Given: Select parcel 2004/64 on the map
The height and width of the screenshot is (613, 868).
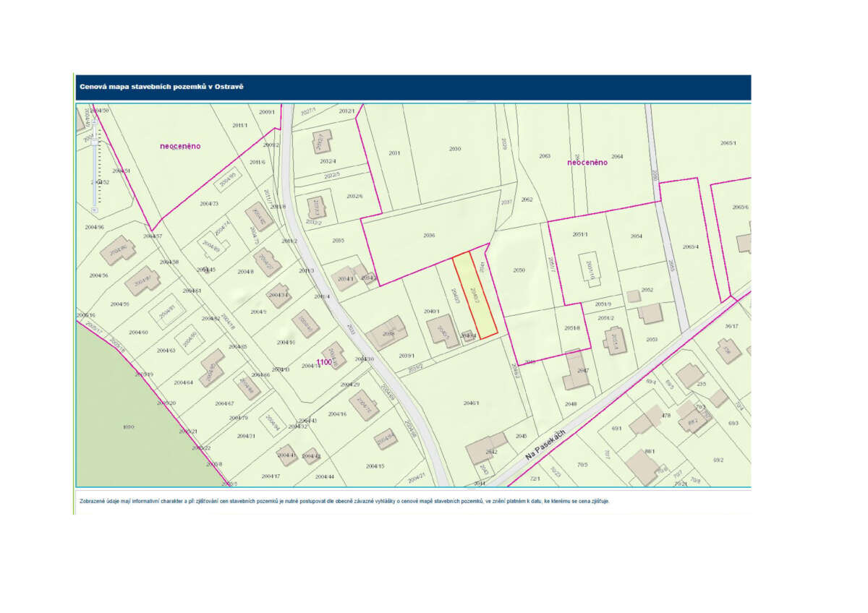Looking at the screenshot, I should point(184,382).
